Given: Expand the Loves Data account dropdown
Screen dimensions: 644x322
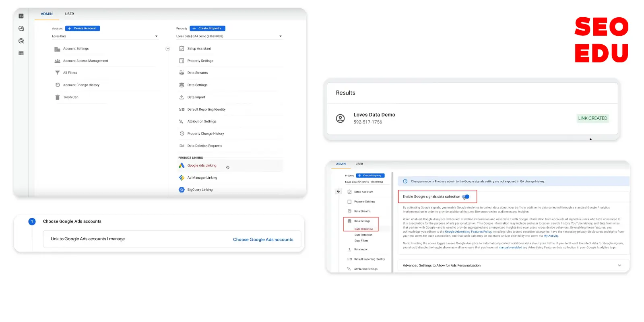Looking at the screenshot, I should coord(156,36).
